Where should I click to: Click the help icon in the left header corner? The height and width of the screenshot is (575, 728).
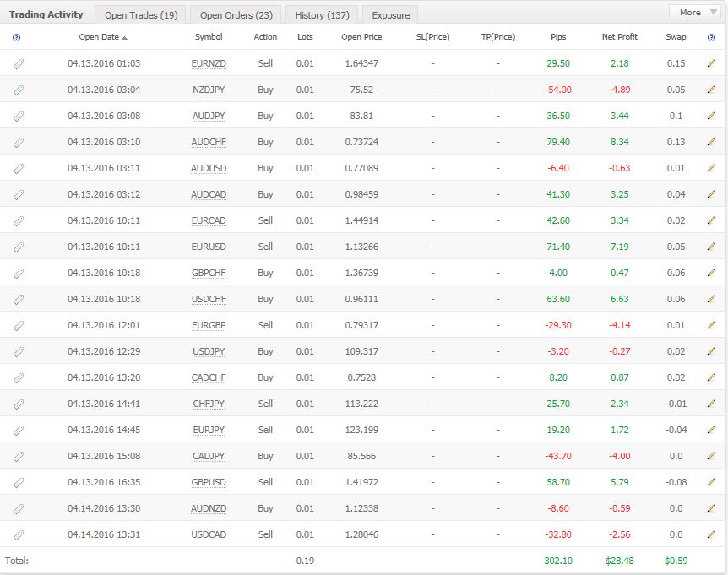click(17, 37)
